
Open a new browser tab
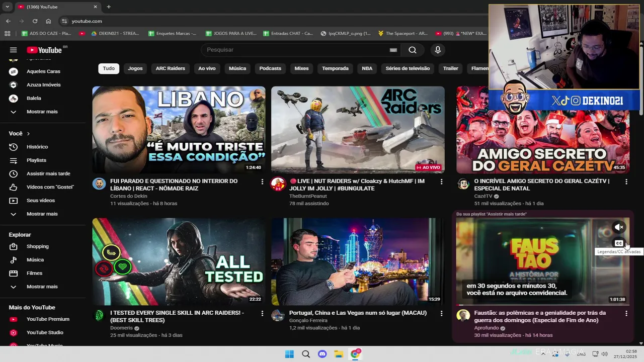(109, 7)
